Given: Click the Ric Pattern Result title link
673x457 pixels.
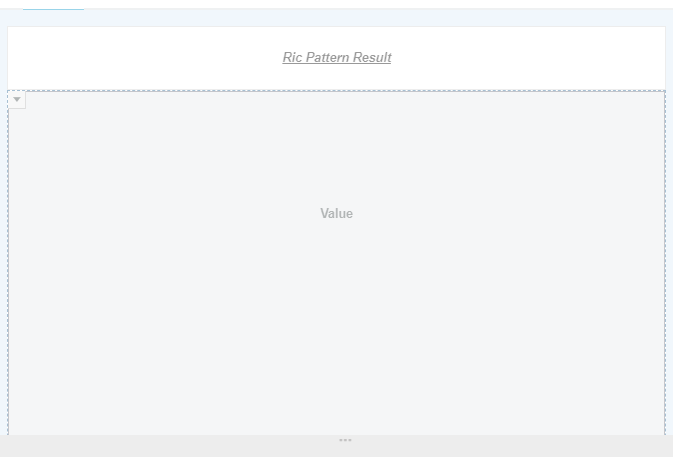Looking at the screenshot, I should 337,58.
